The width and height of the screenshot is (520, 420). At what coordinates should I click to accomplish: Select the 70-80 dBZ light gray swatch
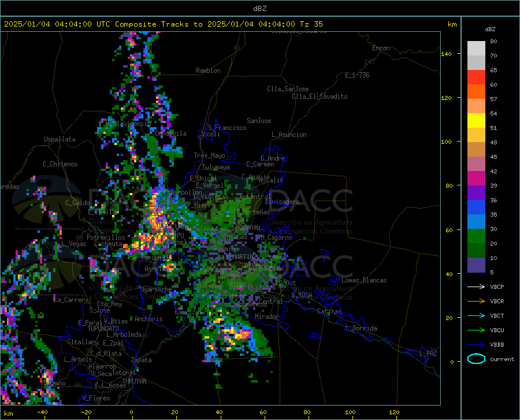pos(476,49)
